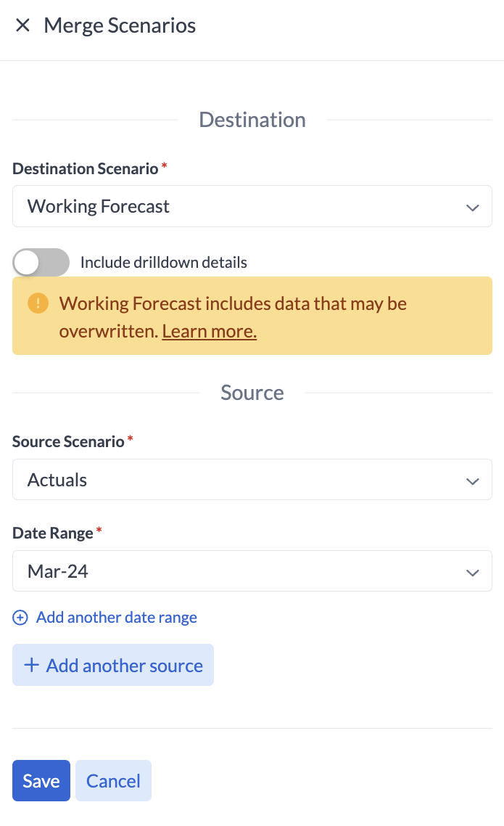Click the circled plus icon for date range
The height and width of the screenshot is (826, 504).
click(x=21, y=618)
